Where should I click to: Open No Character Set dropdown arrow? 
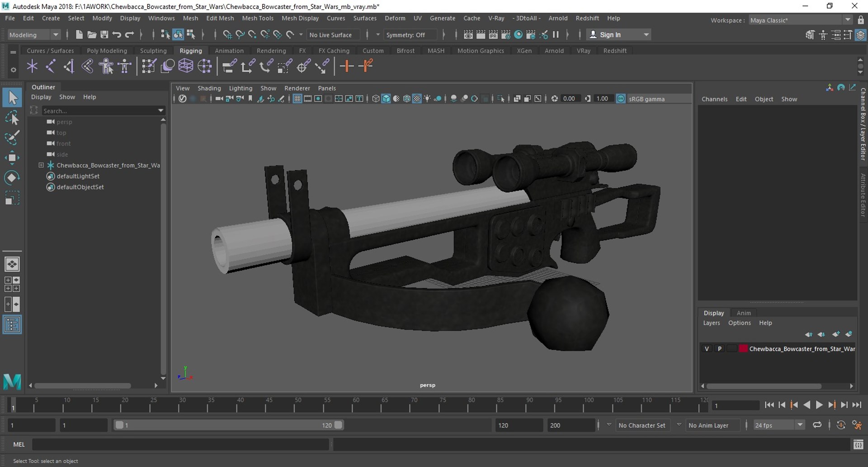[x=609, y=425]
